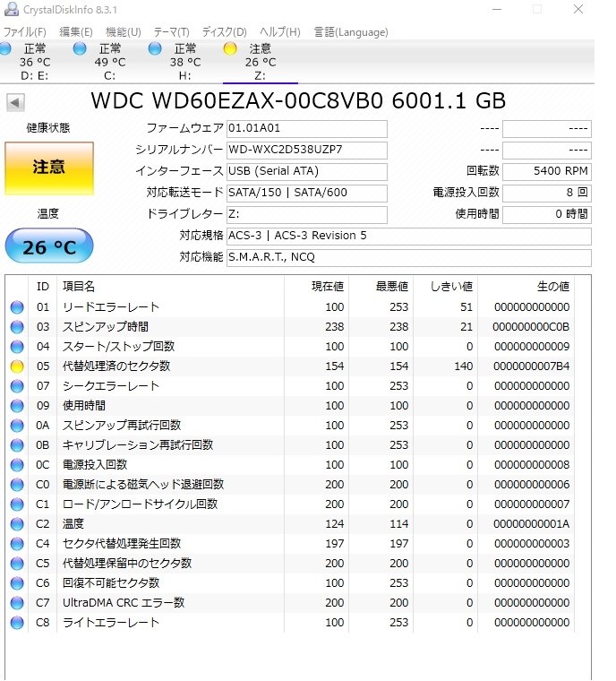Click the previous disk arrow button

point(15,102)
